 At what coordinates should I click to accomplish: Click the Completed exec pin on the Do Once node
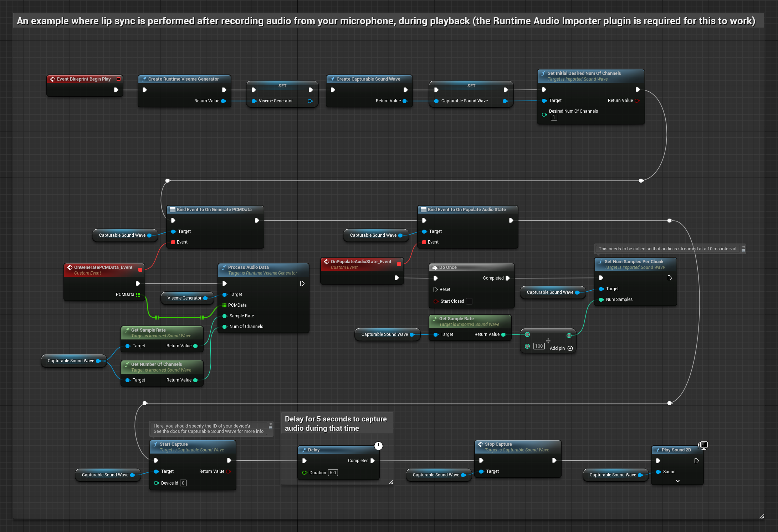[508, 278]
